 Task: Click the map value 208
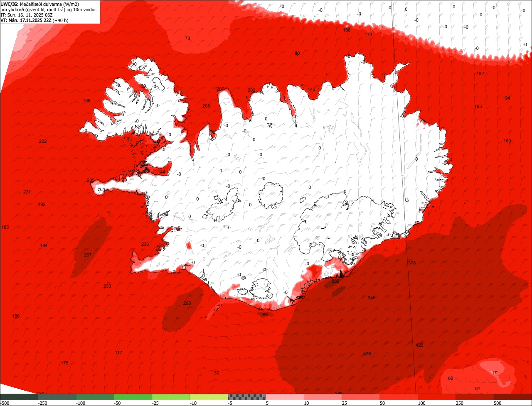coord(206,106)
